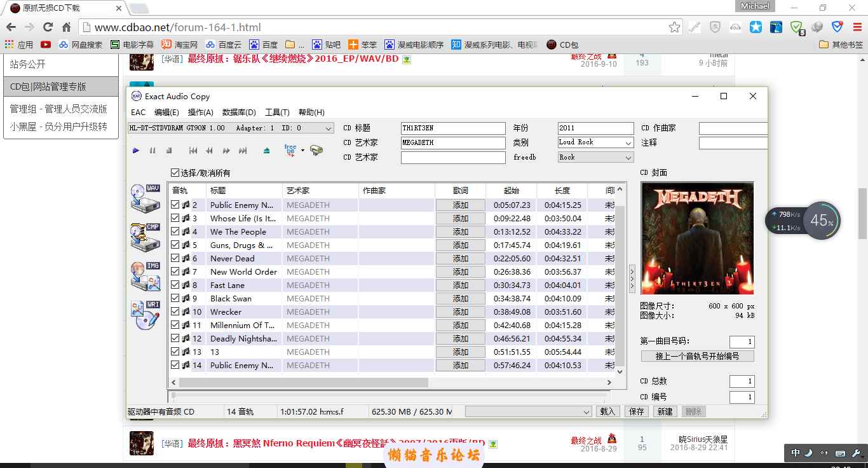This screenshot has width=868, height=468.
Task: Open the Loud Rock genre dropdown
Action: click(628, 143)
